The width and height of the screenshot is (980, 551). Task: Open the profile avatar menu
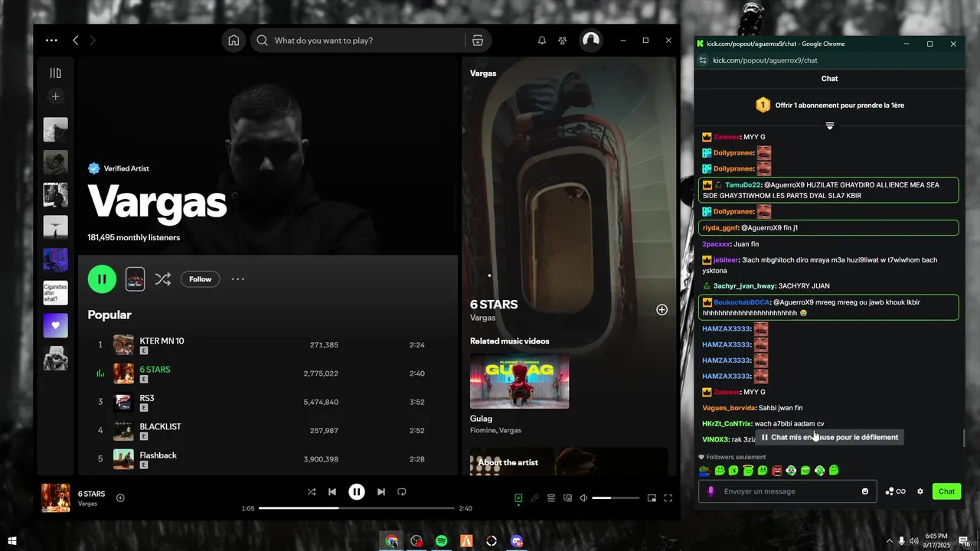[x=591, y=41]
